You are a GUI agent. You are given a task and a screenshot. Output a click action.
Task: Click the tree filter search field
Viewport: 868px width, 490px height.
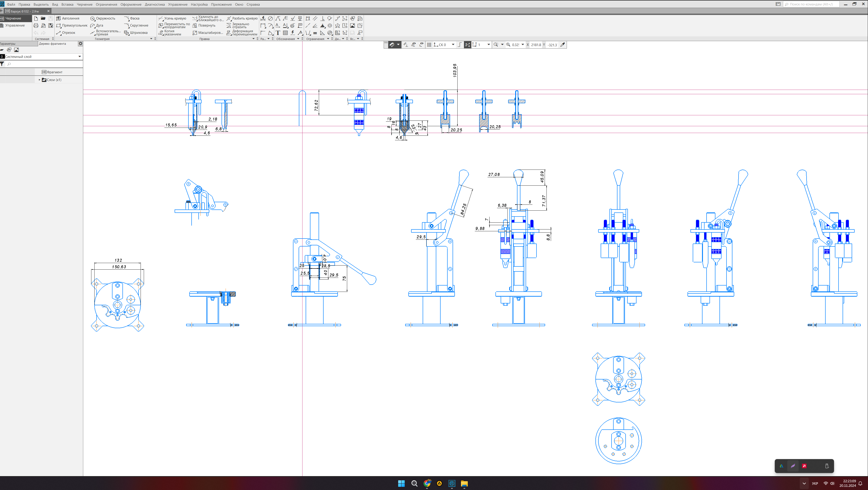point(44,64)
